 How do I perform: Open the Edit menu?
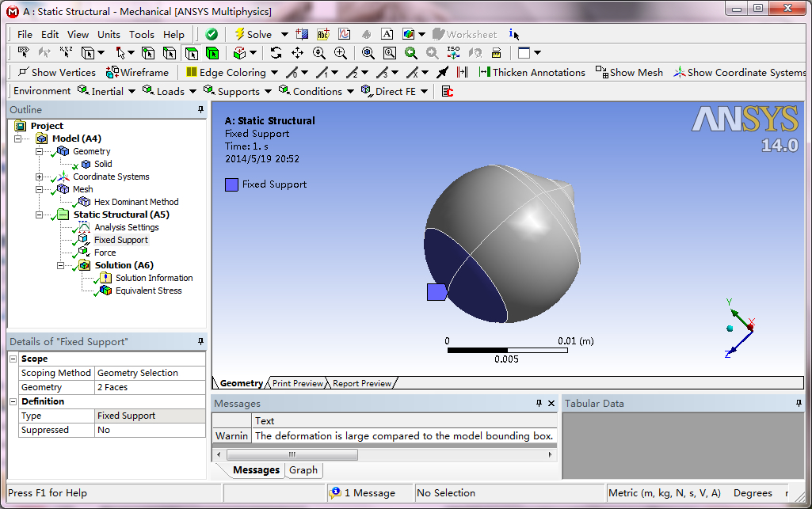point(50,34)
